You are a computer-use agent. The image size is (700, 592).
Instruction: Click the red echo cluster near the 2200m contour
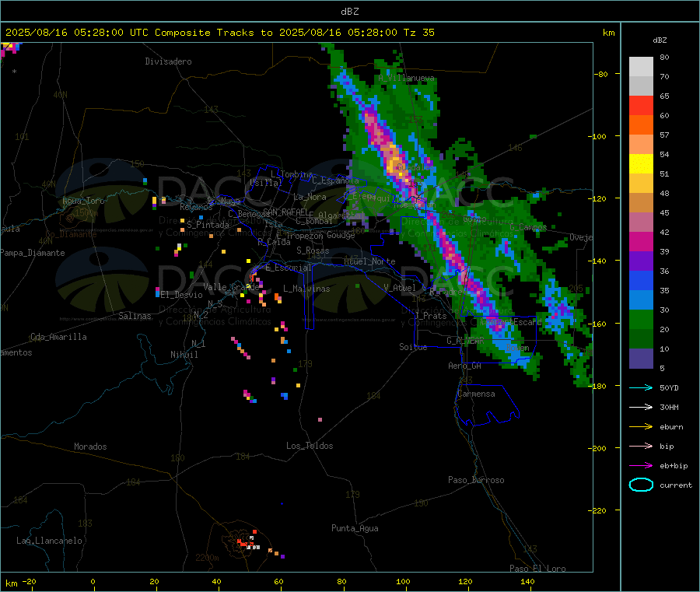click(x=247, y=541)
